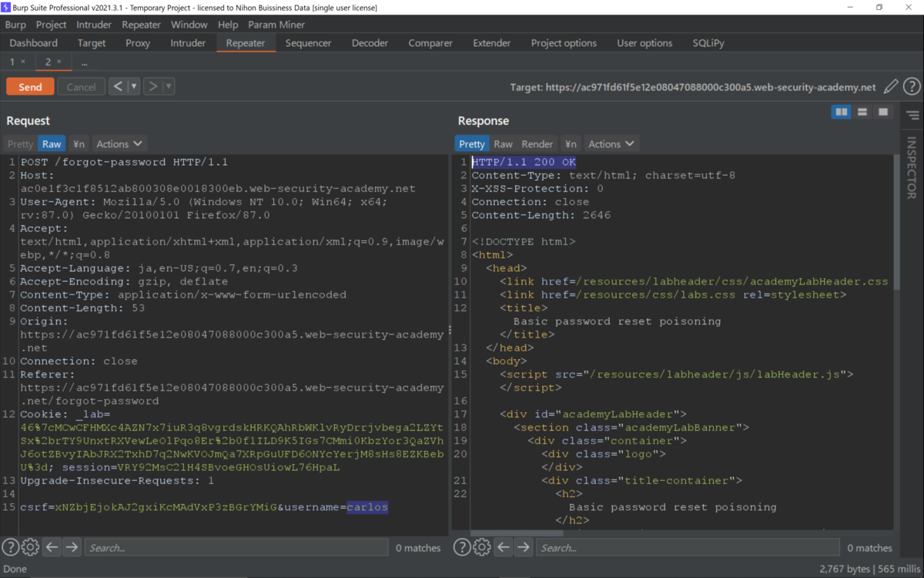The width and height of the screenshot is (924, 578).
Task: Switch response view to Raw
Action: 503,144
